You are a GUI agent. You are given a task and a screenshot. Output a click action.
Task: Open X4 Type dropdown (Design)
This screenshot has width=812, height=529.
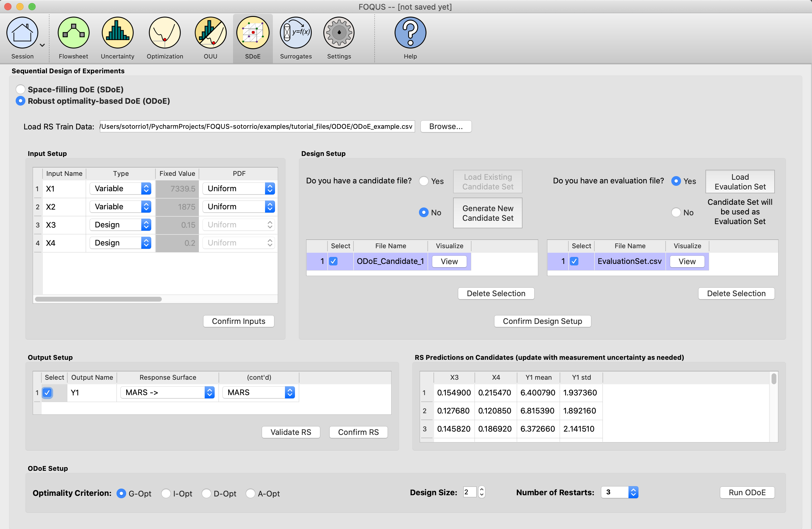point(120,243)
